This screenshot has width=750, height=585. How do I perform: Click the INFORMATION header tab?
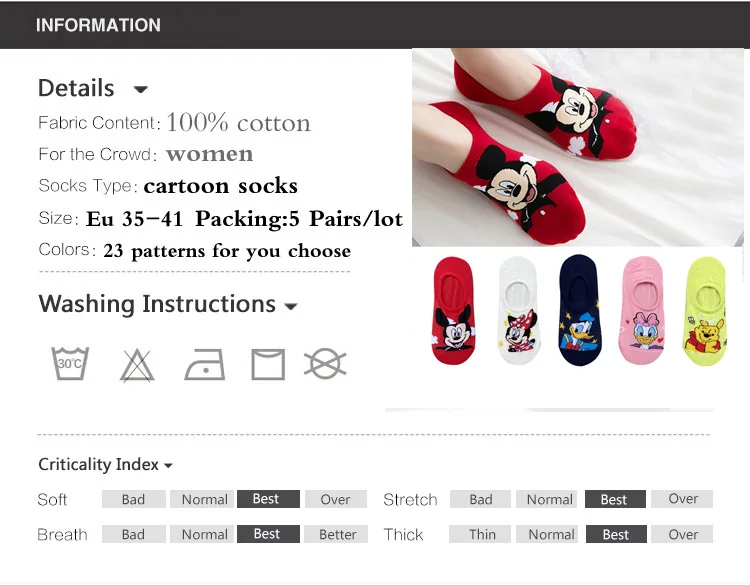click(x=98, y=25)
